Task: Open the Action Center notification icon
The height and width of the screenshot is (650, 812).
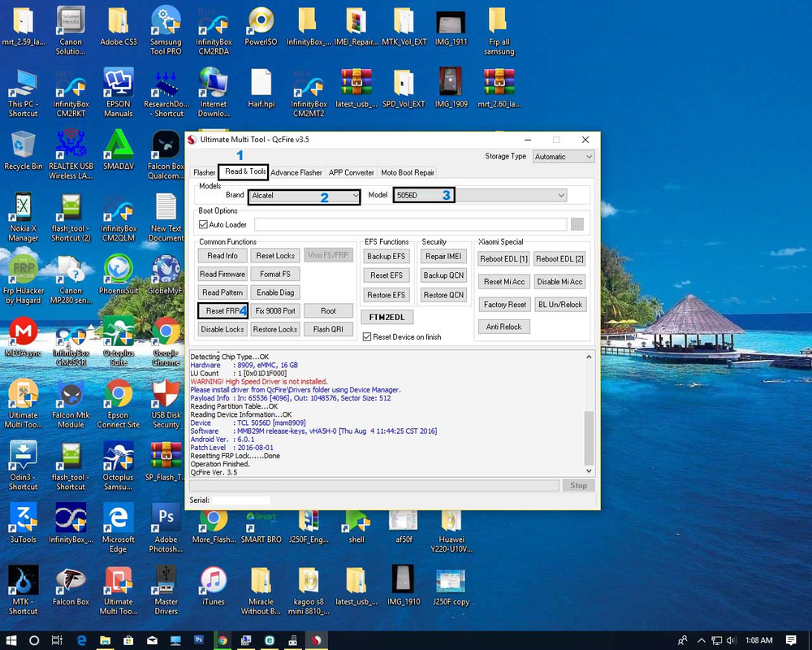Action: 791,640
